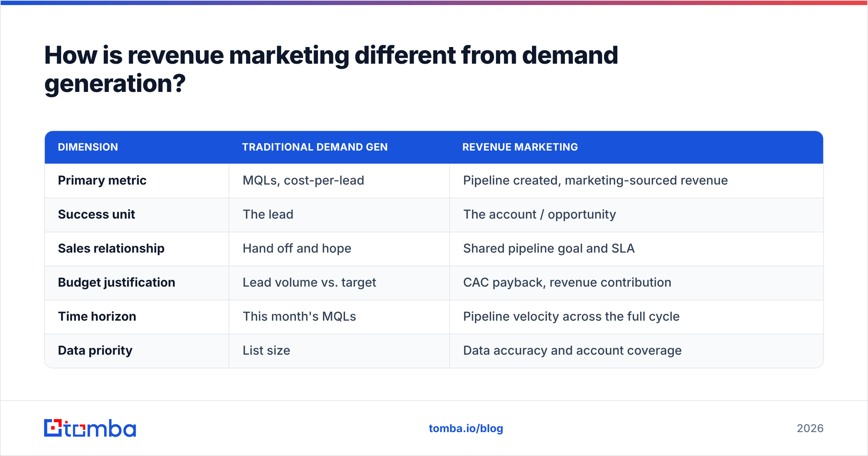This screenshot has height=456, width=868.
Task: Click the tomba logo
Action: pos(90,428)
